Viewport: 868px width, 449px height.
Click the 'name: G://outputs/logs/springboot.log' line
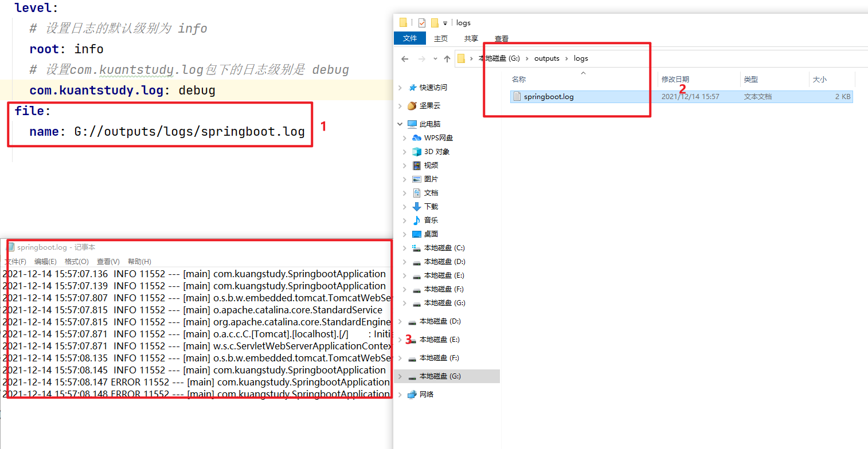(167, 132)
